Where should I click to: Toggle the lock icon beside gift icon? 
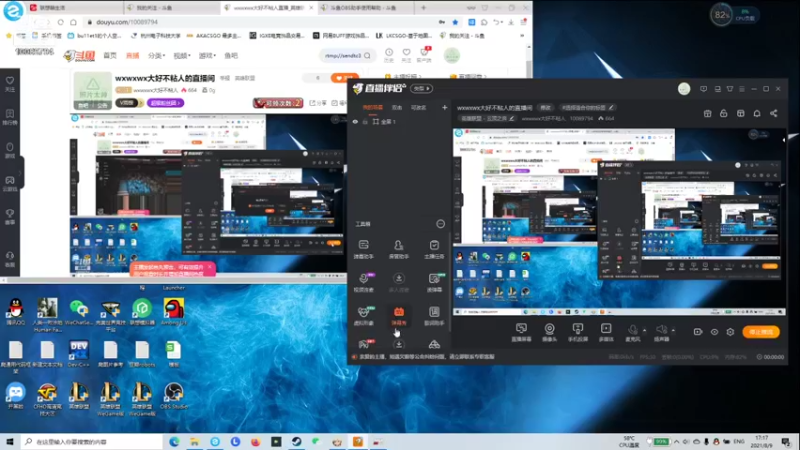point(723,113)
